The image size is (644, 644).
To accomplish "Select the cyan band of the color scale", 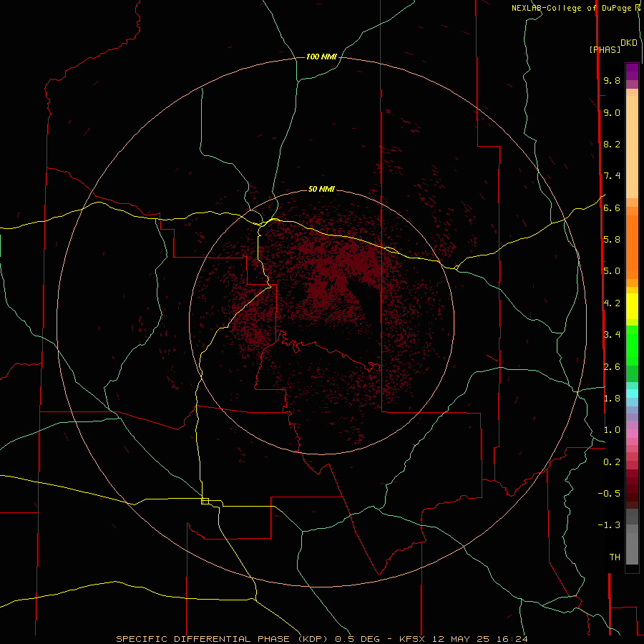I will 632,394.
